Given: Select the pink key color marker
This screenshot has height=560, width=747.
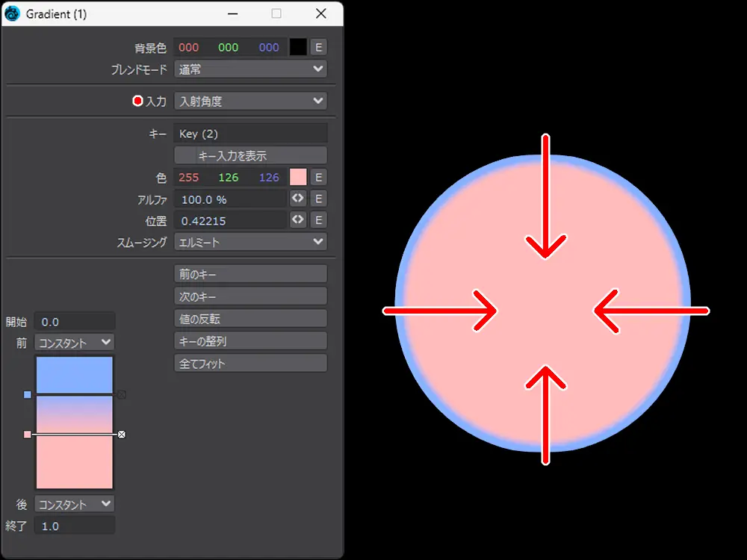Looking at the screenshot, I should point(28,434).
